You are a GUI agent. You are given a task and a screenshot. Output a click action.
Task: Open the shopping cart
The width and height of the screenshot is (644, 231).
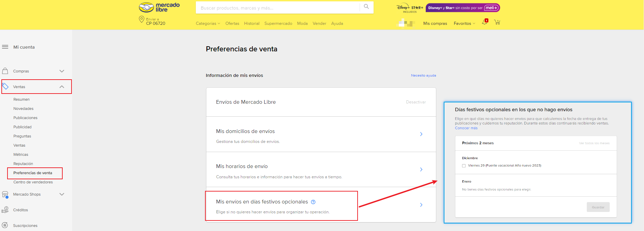coord(497,22)
